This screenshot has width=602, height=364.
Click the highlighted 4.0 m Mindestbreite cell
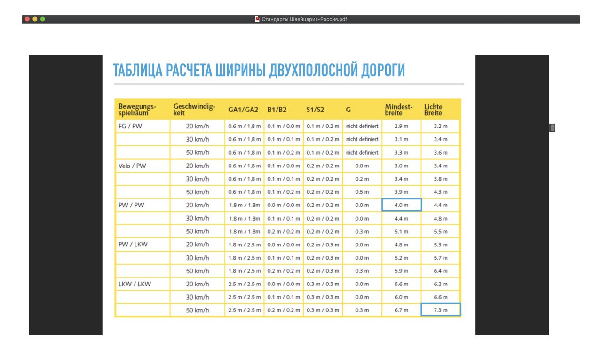[x=402, y=205]
